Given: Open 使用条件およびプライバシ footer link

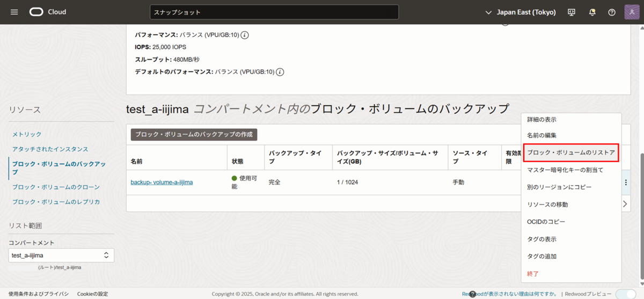Looking at the screenshot, I should [x=39, y=294].
